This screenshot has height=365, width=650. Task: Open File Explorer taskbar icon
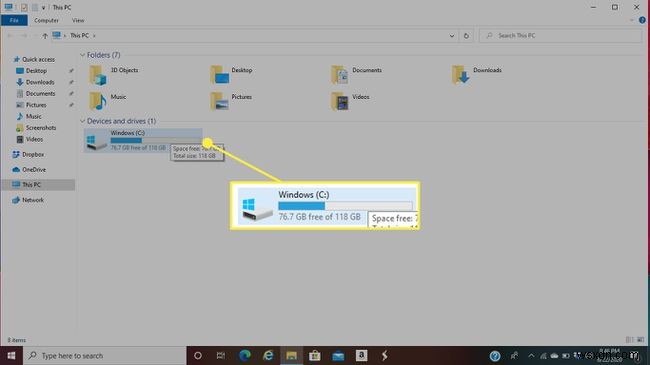(291, 355)
